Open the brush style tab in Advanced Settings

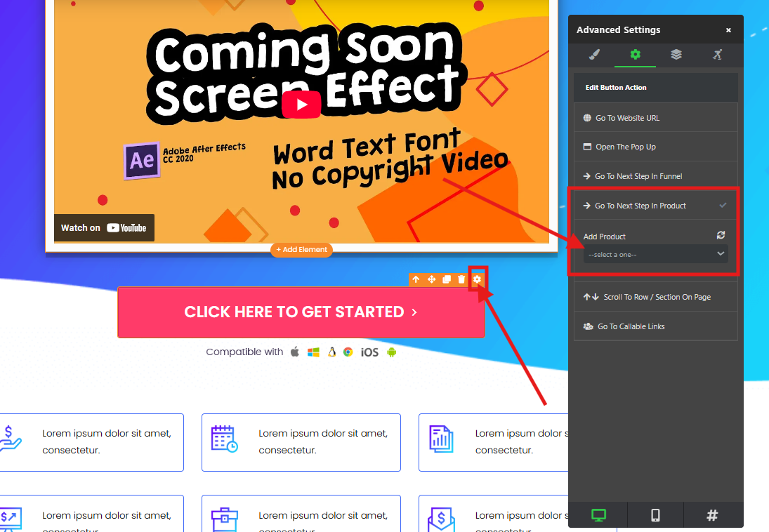coord(594,55)
